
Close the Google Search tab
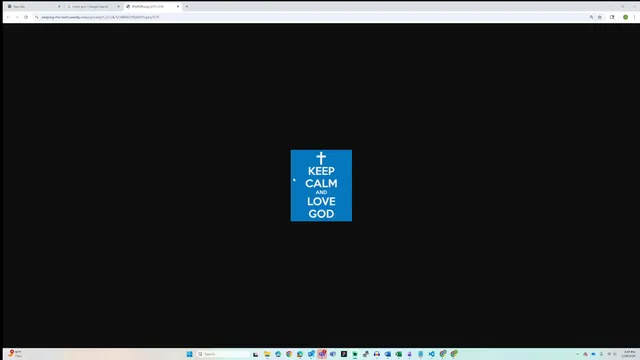118,7
